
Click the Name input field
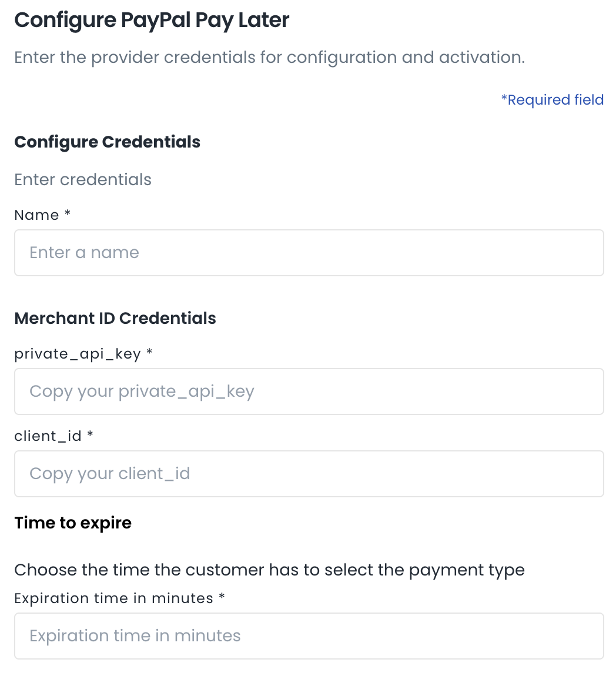(309, 253)
